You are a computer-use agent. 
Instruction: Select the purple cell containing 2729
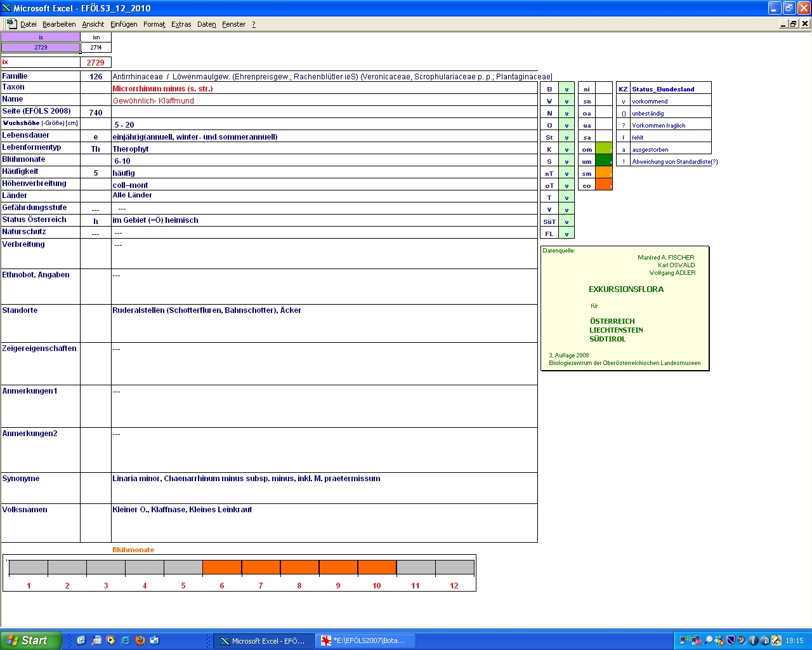pyautogui.click(x=41, y=47)
